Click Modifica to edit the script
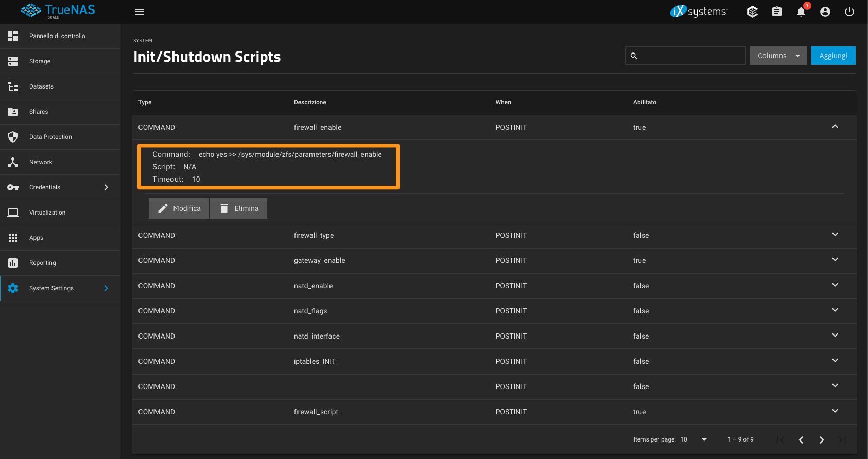The width and height of the screenshot is (868, 459). (179, 208)
